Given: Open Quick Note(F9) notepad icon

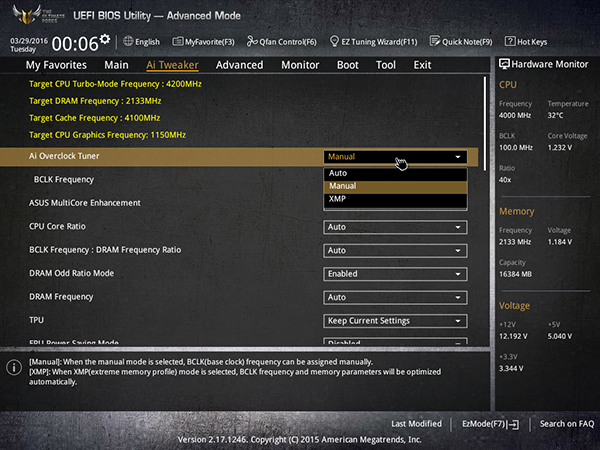Looking at the screenshot, I should [x=435, y=41].
